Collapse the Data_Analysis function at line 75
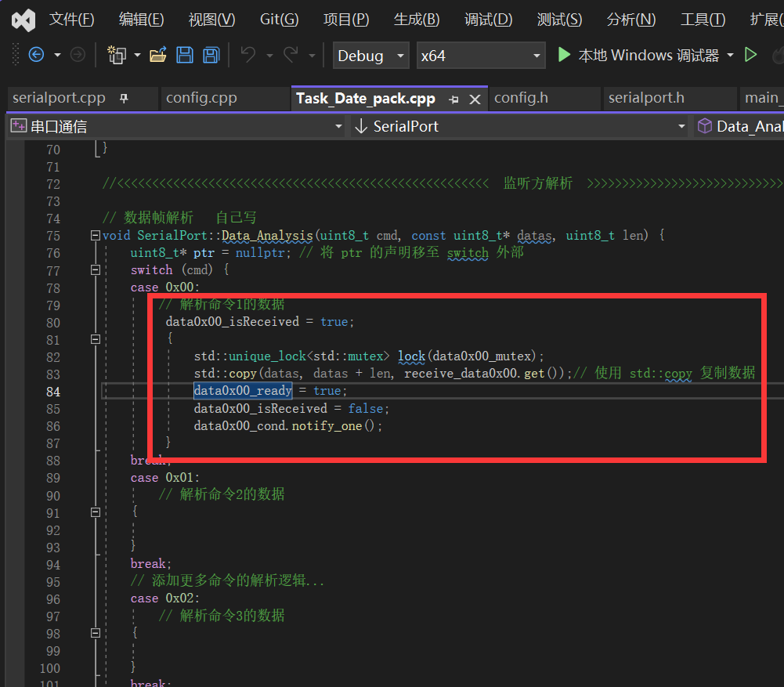The image size is (784, 687). [x=95, y=235]
